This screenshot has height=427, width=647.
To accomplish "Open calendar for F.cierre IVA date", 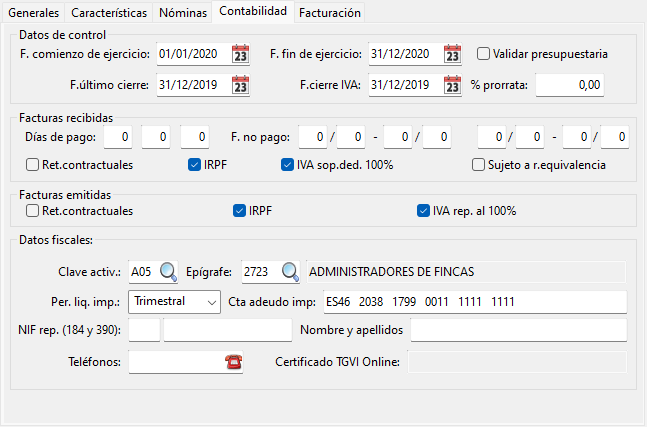I will tap(452, 85).
